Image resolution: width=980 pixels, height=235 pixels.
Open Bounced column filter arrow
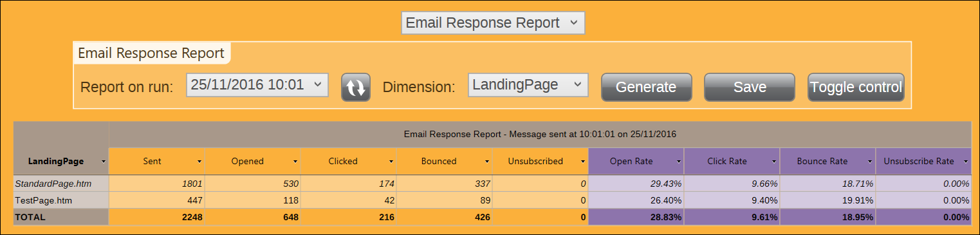pyautogui.click(x=487, y=162)
